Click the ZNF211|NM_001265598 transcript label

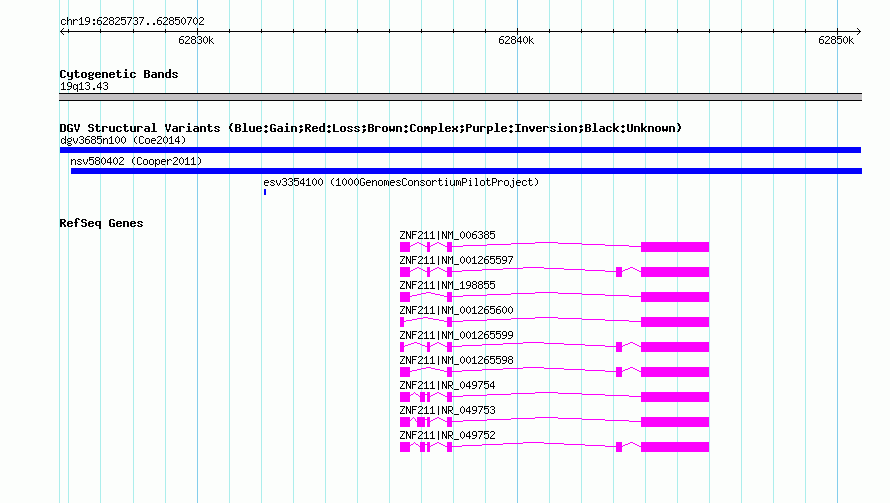pyautogui.click(x=456, y=360)
